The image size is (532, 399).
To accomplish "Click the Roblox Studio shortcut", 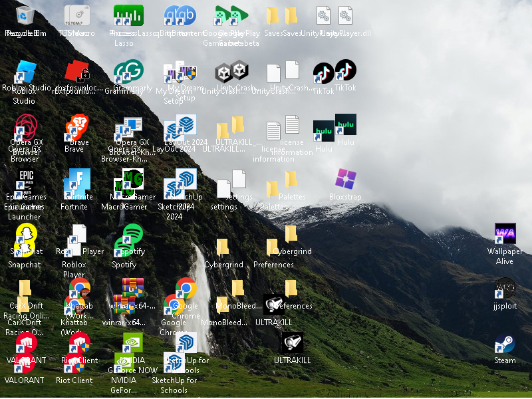I will [x=26, y=71].
